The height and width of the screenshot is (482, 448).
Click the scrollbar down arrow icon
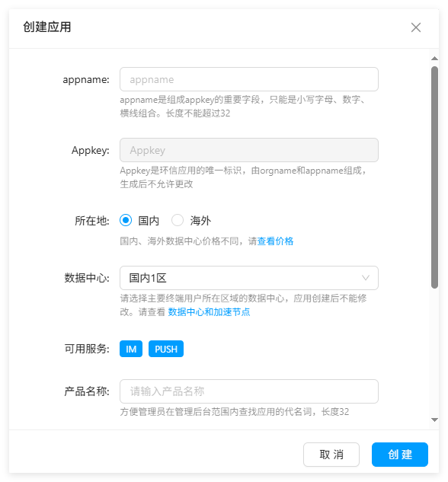click(434, 420)
